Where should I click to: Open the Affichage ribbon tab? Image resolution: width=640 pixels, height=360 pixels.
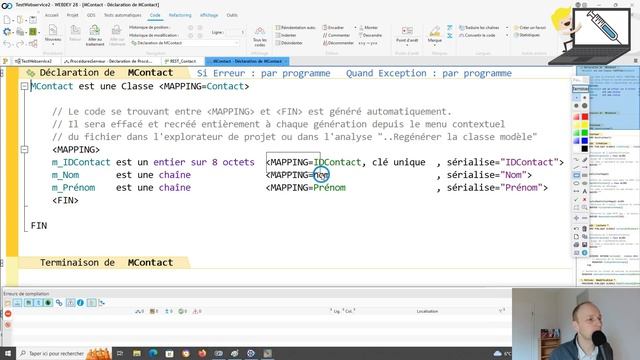tap(209, 15)
